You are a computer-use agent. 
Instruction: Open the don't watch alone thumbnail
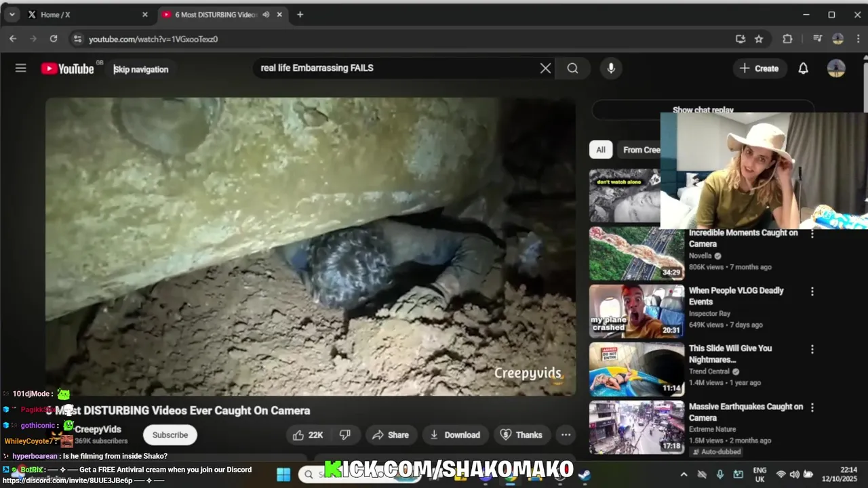pyautogui.click(x=625, y=196)
